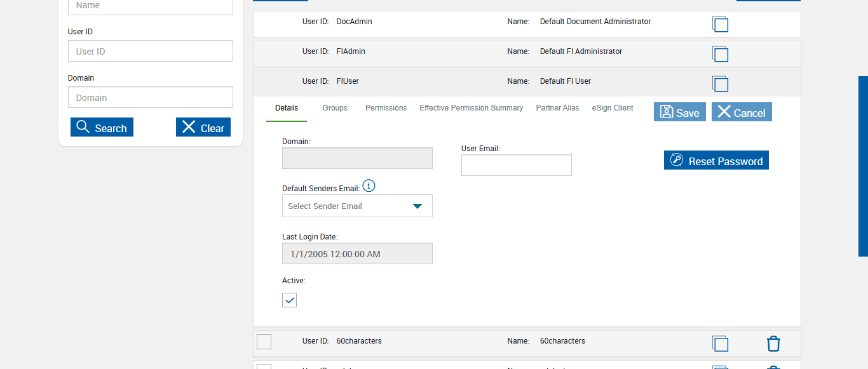Cancel editing the user

point(741,112)
